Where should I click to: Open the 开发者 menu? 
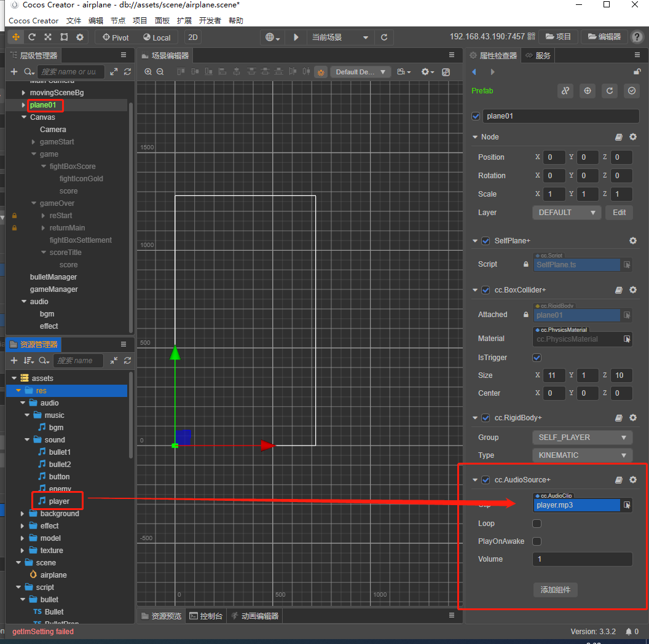click(x=210, y=21)
